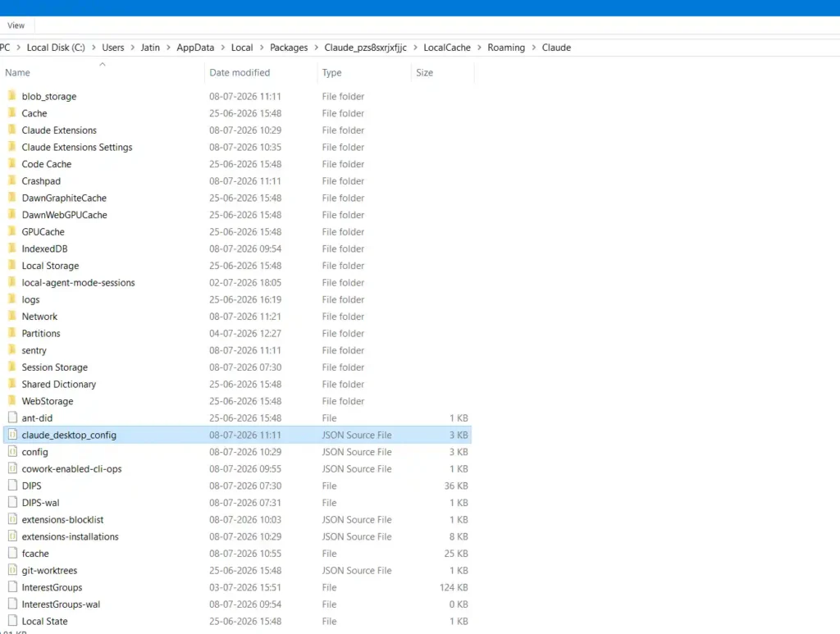Image resolution: width=840 pixels, height=634 pixels.
Task: Sort by the Type column header
Action: 331,72
